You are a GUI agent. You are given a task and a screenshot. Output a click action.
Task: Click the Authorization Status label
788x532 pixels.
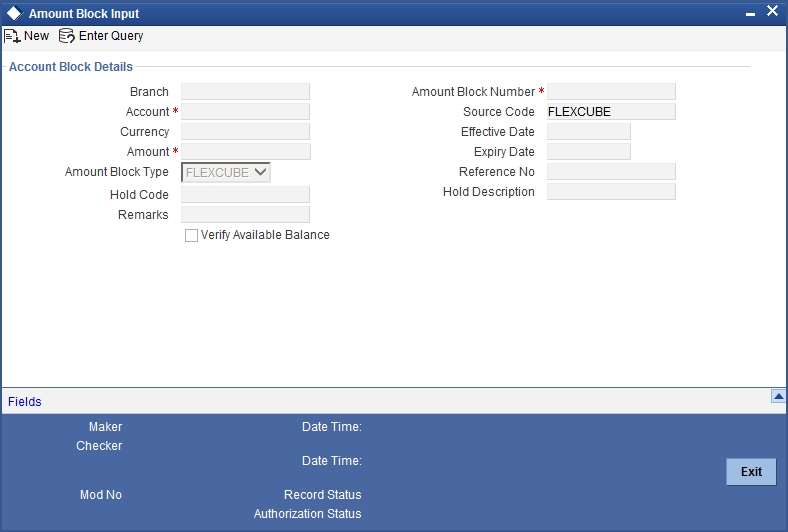[308, 514]
